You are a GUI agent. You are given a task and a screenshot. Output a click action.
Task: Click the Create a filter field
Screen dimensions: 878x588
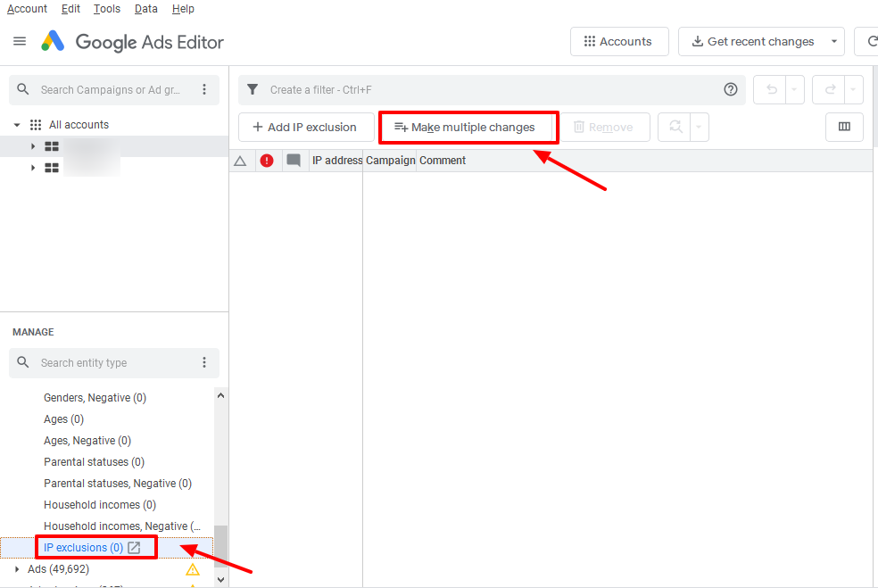pos(492,89)
